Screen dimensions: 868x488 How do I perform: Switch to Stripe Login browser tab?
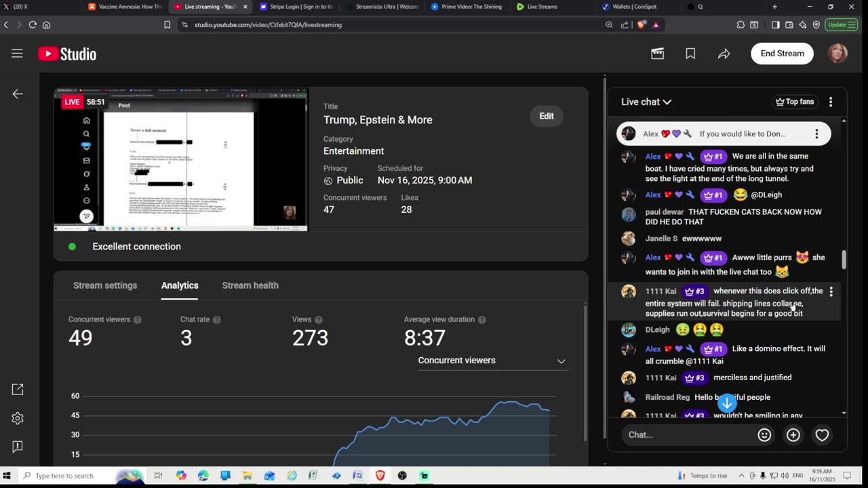[x=296, y=7]
